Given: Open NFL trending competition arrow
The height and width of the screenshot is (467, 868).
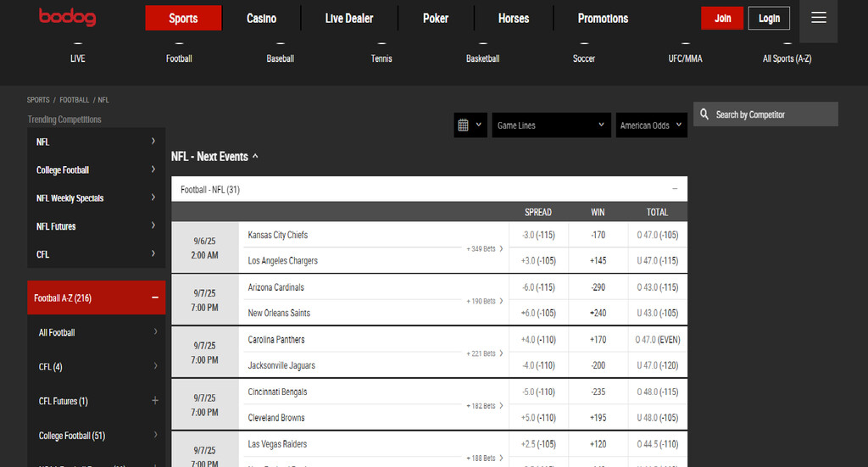Looking at the screenshot, I should point(153,142).
